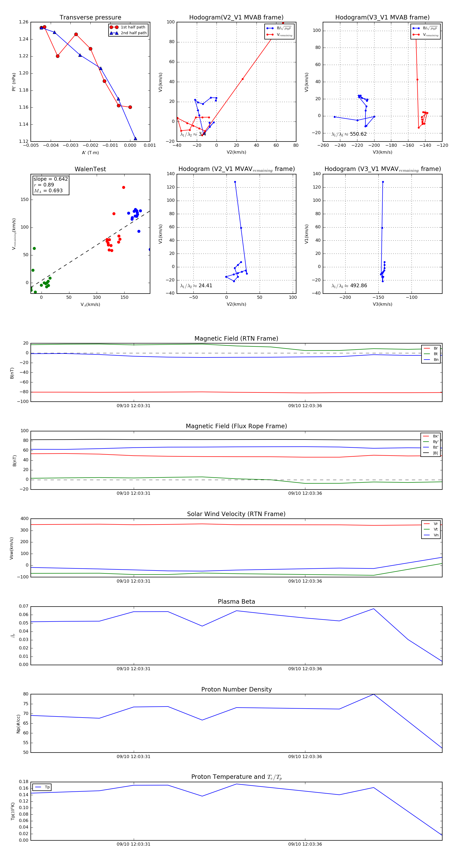Click the "Bz'" legend entry
This screenshot has height=868, width=473.
pyautogui.click(x=431, y=447)
